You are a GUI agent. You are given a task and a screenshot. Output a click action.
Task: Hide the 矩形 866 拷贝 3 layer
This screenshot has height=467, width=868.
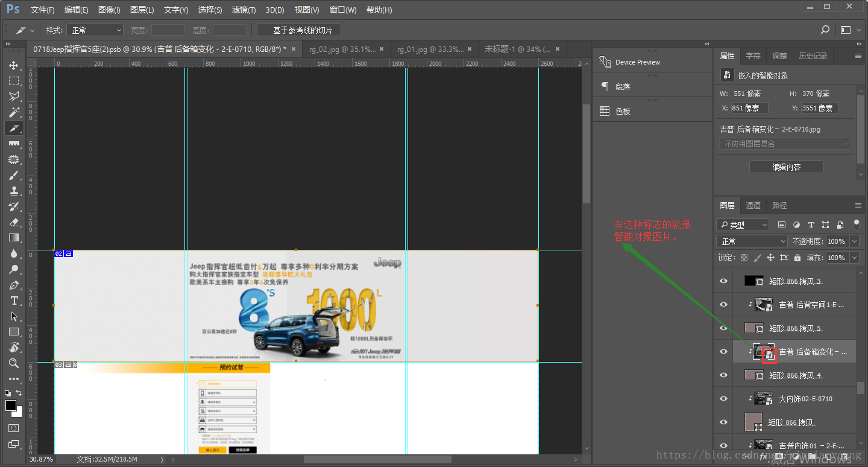click(724, 281)
